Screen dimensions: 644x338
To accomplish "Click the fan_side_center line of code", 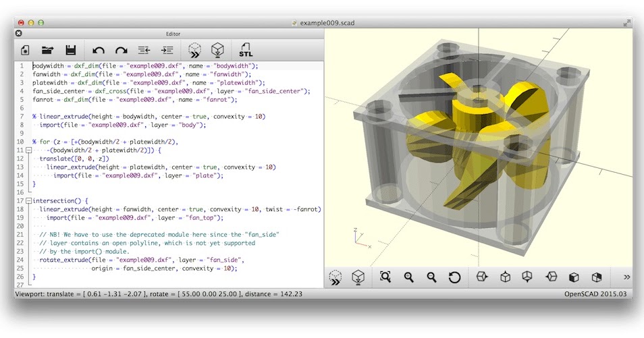I will (171, 91).
